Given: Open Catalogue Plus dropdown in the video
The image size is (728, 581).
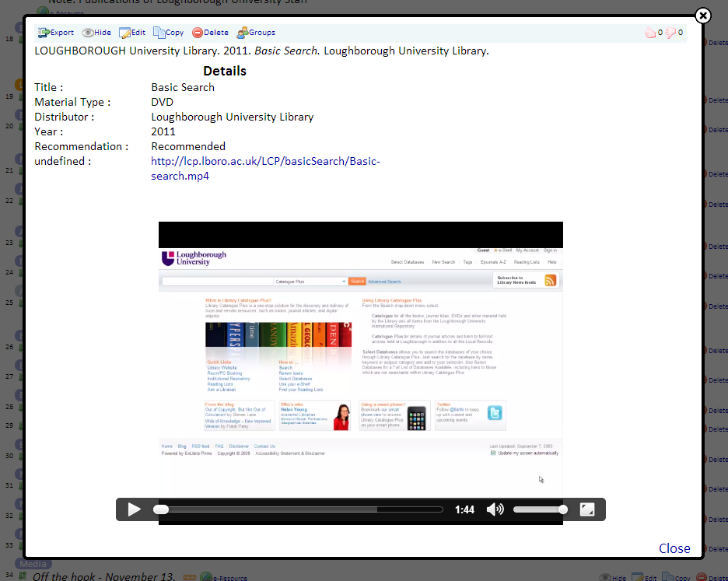Looking at the screenshot, I should 310,281.
